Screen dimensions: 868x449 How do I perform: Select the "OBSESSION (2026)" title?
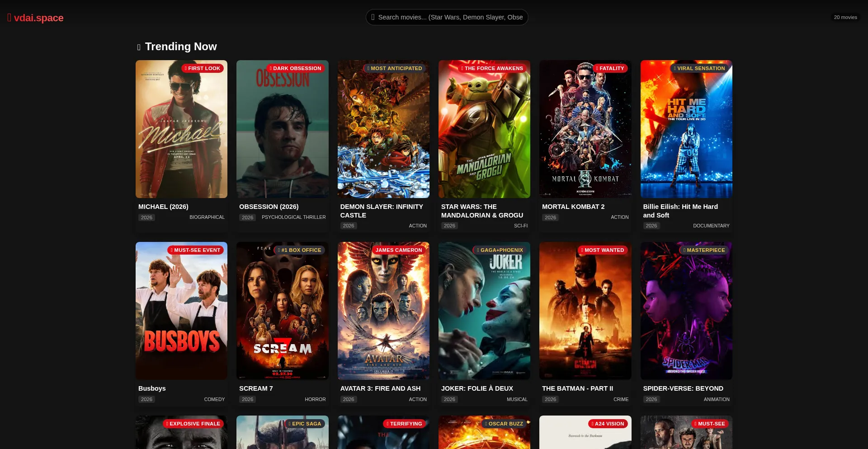pyautogui.click(x=269, y=207)
